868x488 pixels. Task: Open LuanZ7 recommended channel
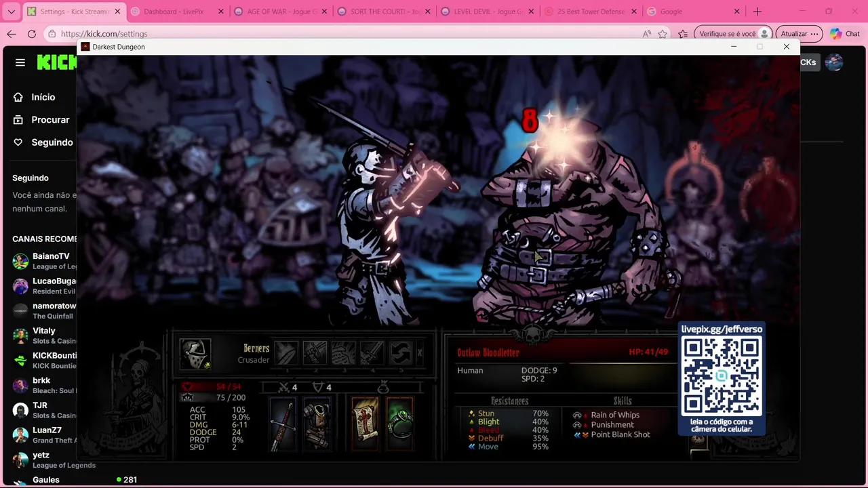(43, 434)
